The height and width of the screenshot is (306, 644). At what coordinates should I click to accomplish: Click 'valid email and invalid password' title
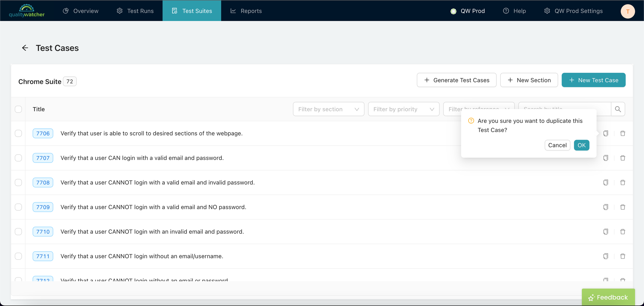[158, 183]
